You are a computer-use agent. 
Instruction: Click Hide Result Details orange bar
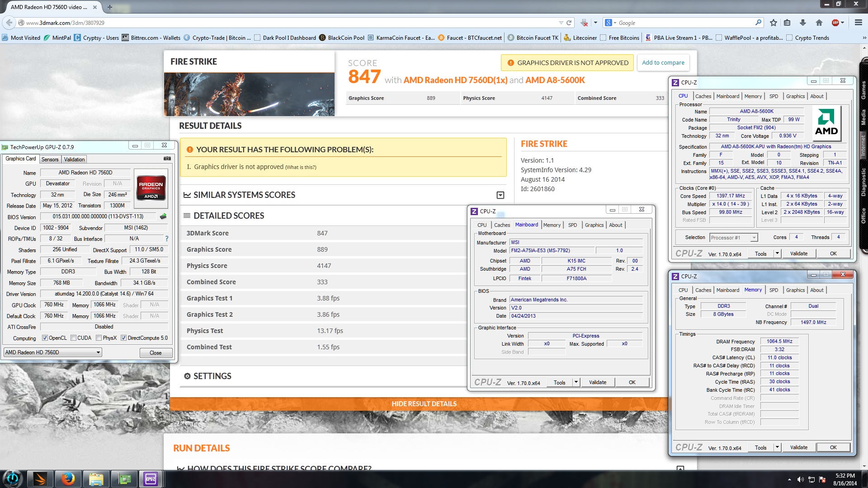pyautogui.click(x=424, y=404)
